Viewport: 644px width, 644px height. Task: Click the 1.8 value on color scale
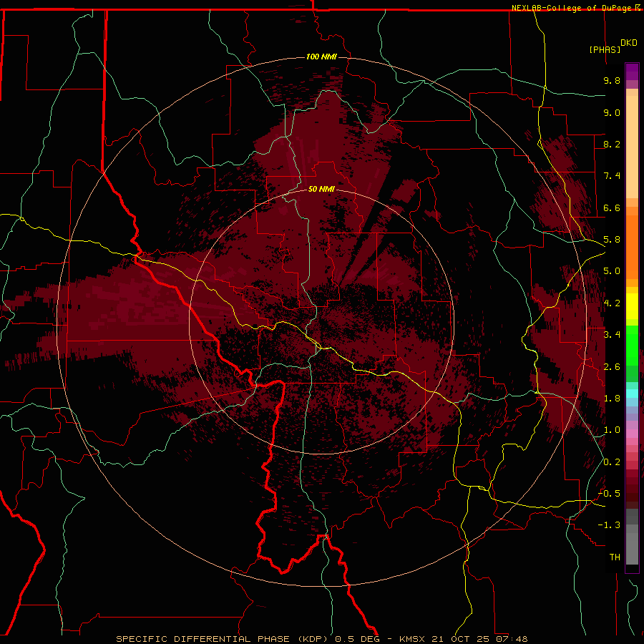[x=612, y=399]
